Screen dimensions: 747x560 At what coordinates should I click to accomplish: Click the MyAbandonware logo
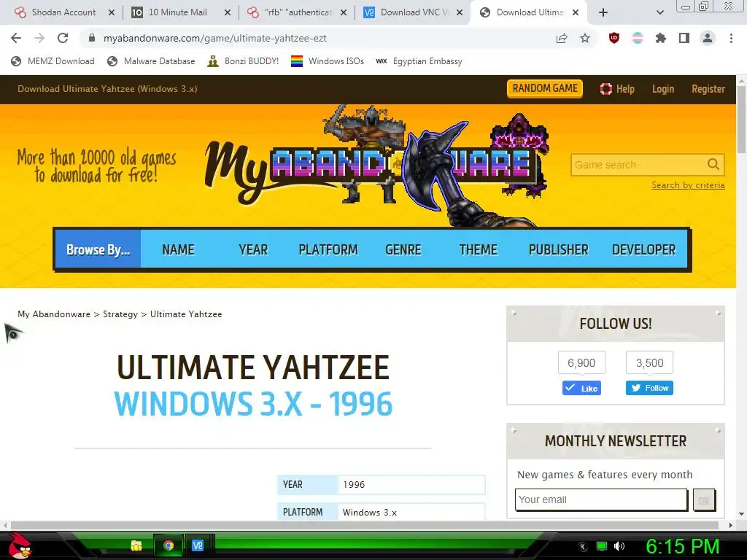tap(371, 167)
